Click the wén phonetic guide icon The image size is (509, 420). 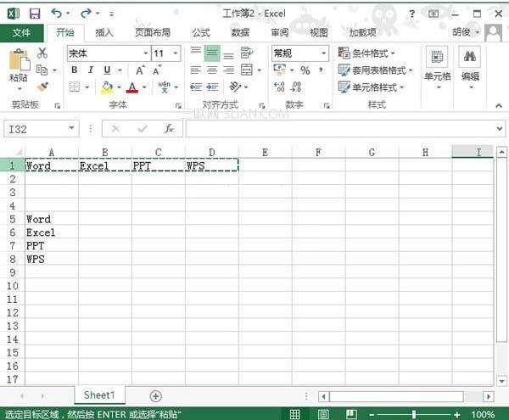[x=165, y=87]
